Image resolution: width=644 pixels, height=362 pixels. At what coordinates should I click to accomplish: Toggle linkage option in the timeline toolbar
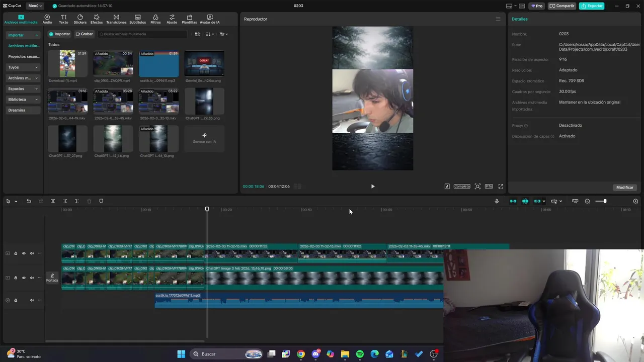pyautogui.click(x=537, y=201)
